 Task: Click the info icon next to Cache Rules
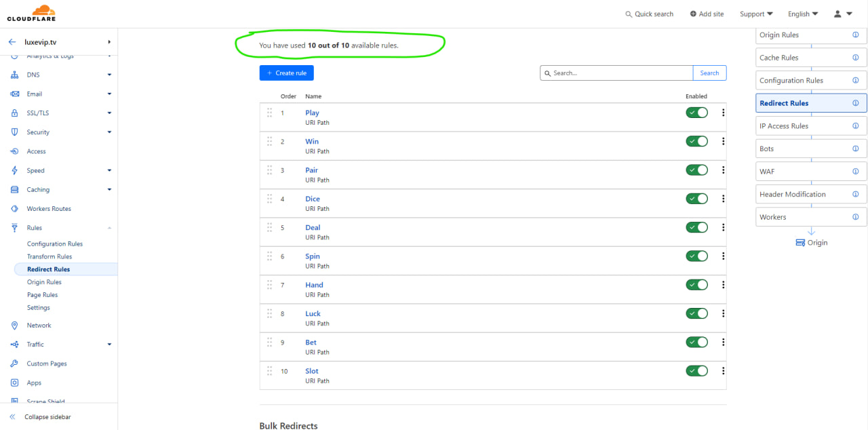coord(856,58)
